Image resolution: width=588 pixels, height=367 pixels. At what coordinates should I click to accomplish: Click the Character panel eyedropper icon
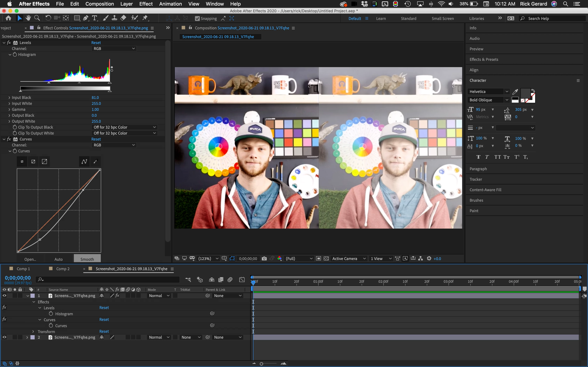pos(515,92)
